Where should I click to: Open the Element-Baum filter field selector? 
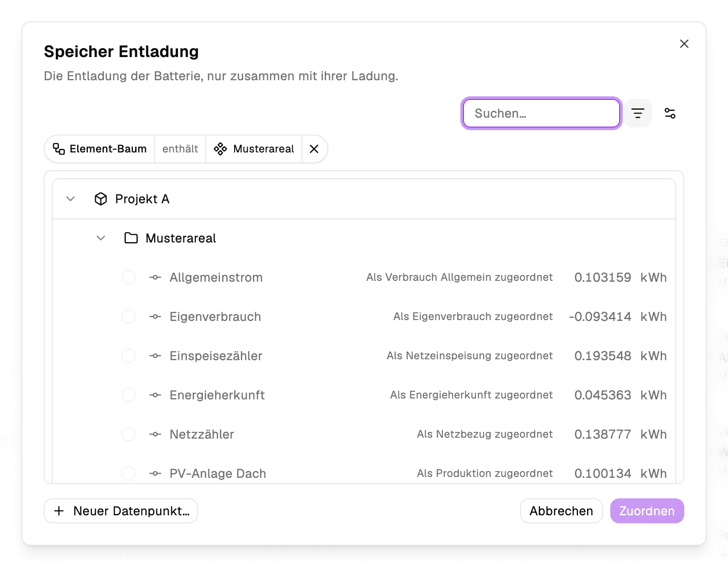(x=100, y=149)
